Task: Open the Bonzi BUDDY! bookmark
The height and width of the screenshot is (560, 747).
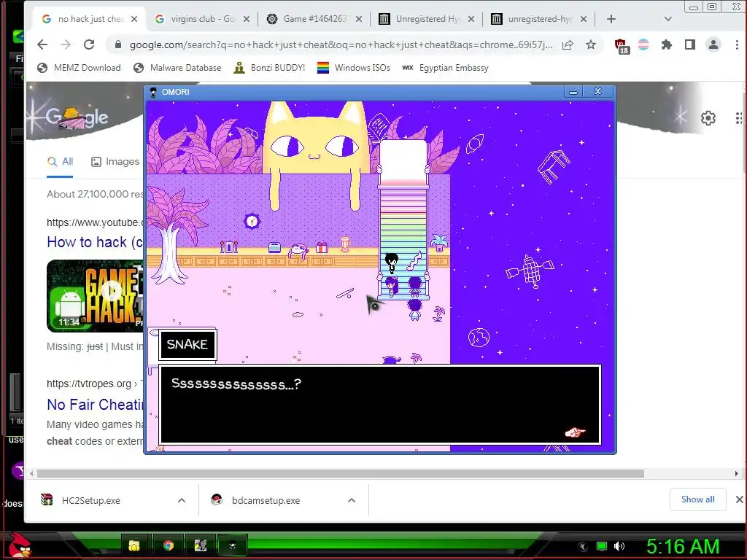Action: click(x=269, y=68)
